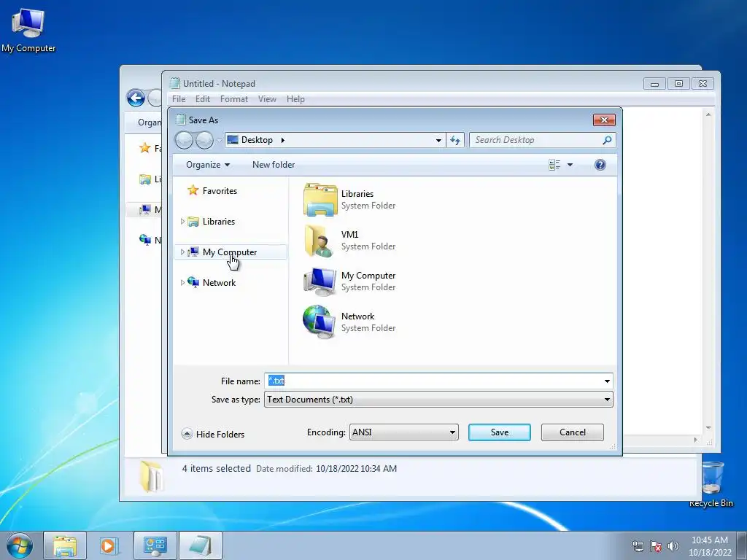The height and width of the screenshot is (560, 747).
Task: Open My Computer desktop icon
Action: 28,30
